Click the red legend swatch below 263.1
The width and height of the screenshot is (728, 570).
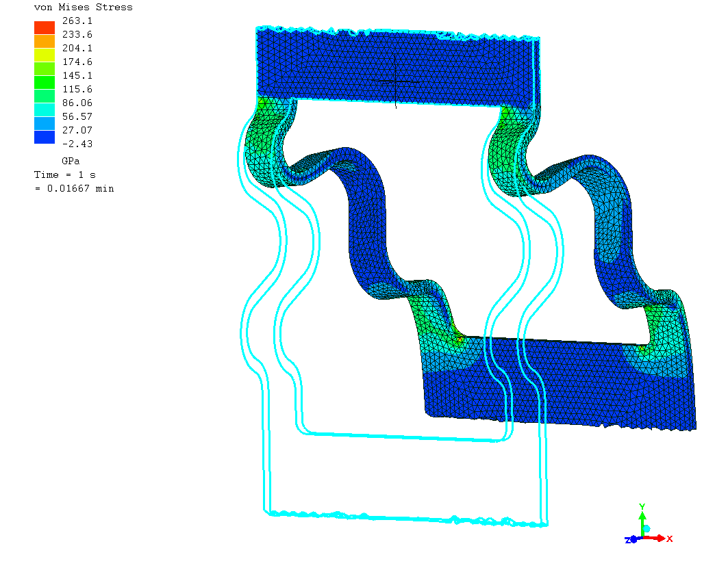(x=45, y=27)
